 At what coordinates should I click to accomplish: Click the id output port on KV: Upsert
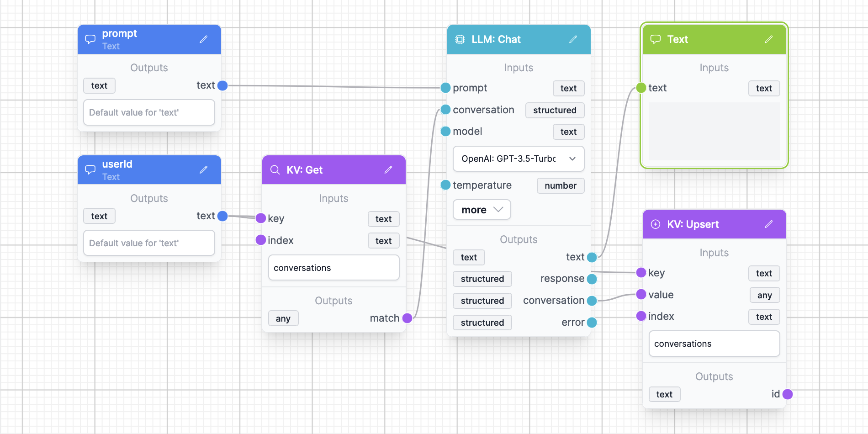pos(788,394)
